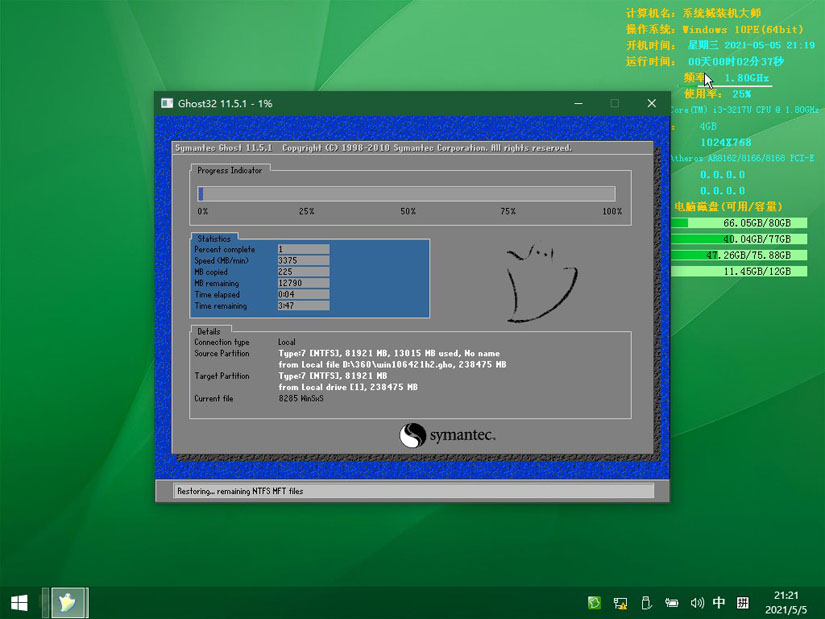
Task: Switch the 中 input language indicator
Action: 719,603
